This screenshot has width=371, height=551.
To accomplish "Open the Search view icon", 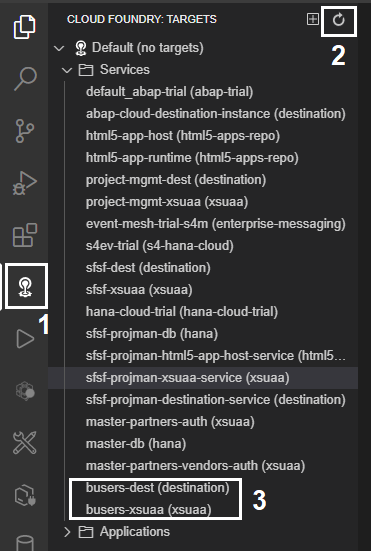I will tap(25, 79).
